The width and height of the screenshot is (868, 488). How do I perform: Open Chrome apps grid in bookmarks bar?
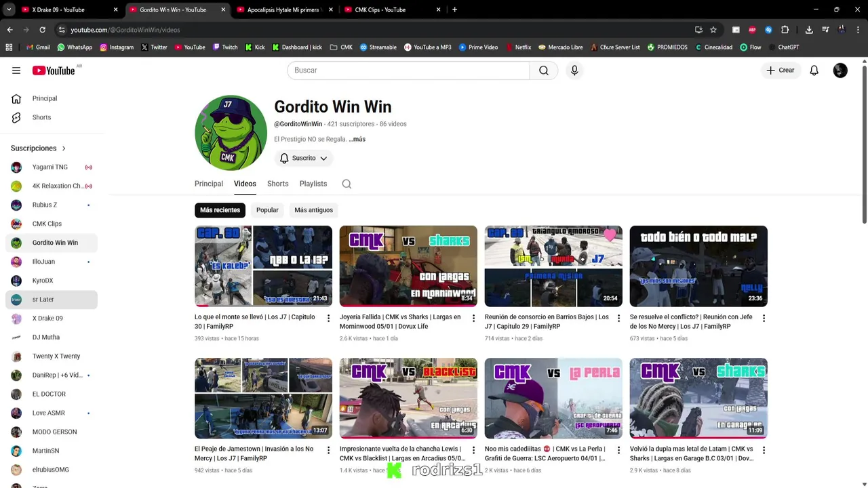(9, 47)
